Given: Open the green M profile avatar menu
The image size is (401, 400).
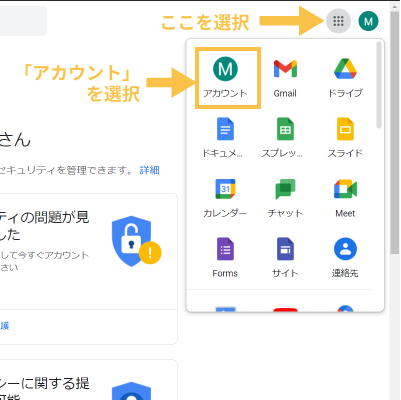Looking at the screenshot, I should [368, 21].
